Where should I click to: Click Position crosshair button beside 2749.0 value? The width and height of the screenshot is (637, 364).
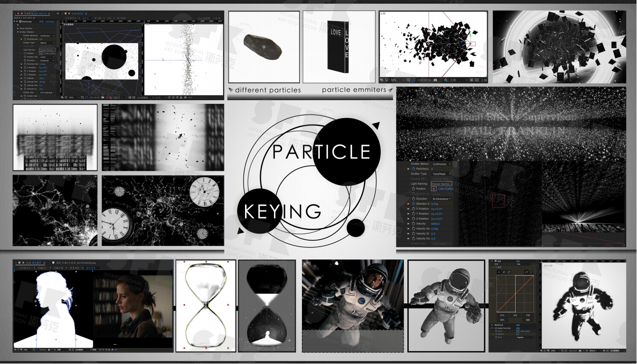point(41,53)
